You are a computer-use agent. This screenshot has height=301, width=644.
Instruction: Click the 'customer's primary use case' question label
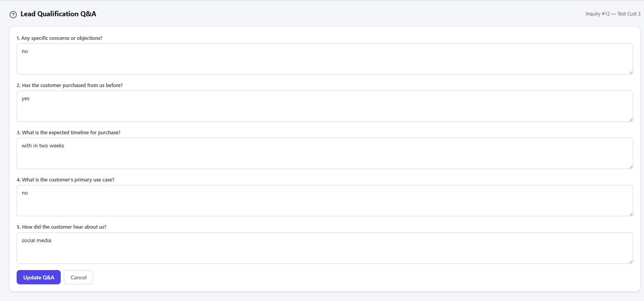click(65, 180)
